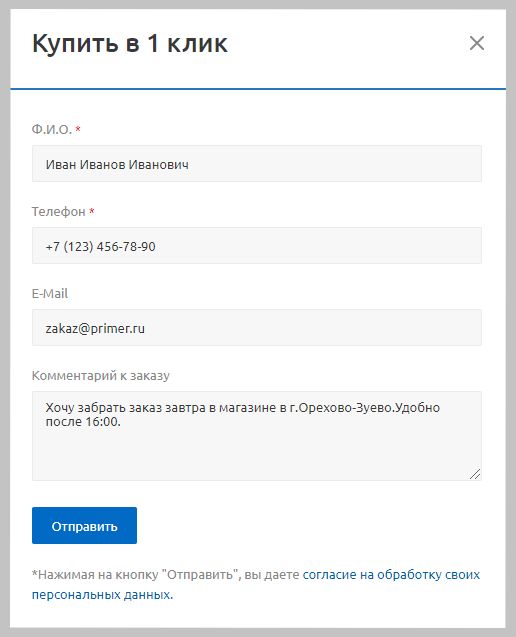This screenshot has width=516, height=637.
Task: Focus the Телефон phone number field
Action: 257,246
